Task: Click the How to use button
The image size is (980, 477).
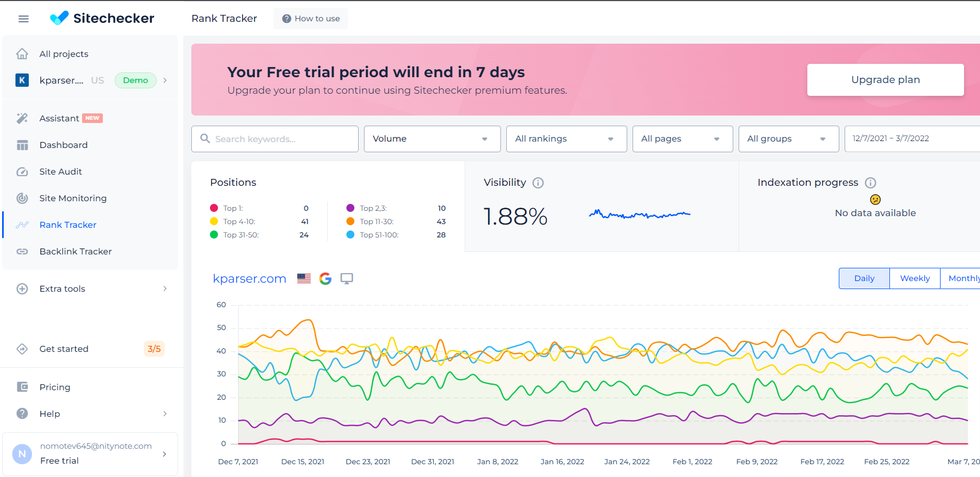Action: point(311,19)
